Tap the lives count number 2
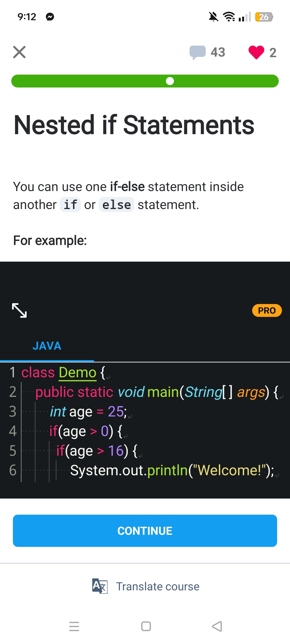 click(x=273, y=53)
